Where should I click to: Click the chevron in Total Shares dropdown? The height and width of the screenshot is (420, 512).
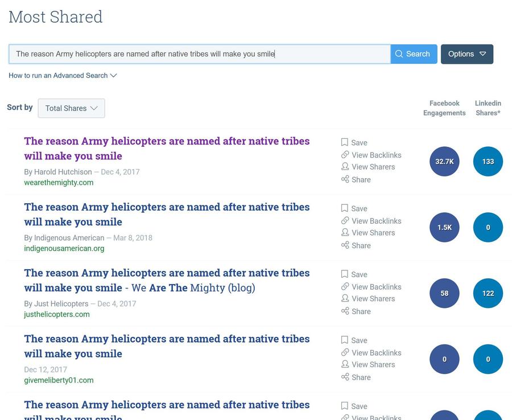tap(94, 108)
